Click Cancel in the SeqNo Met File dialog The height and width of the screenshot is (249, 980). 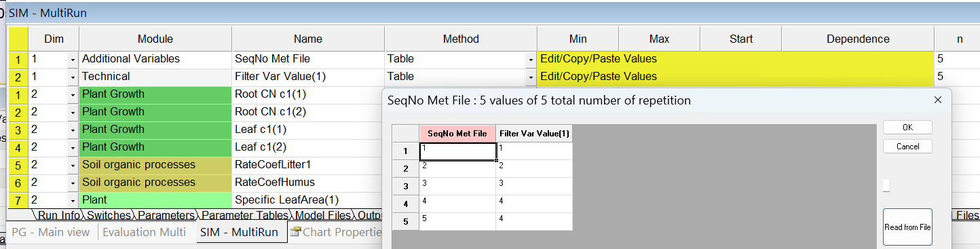pos(907,147)
